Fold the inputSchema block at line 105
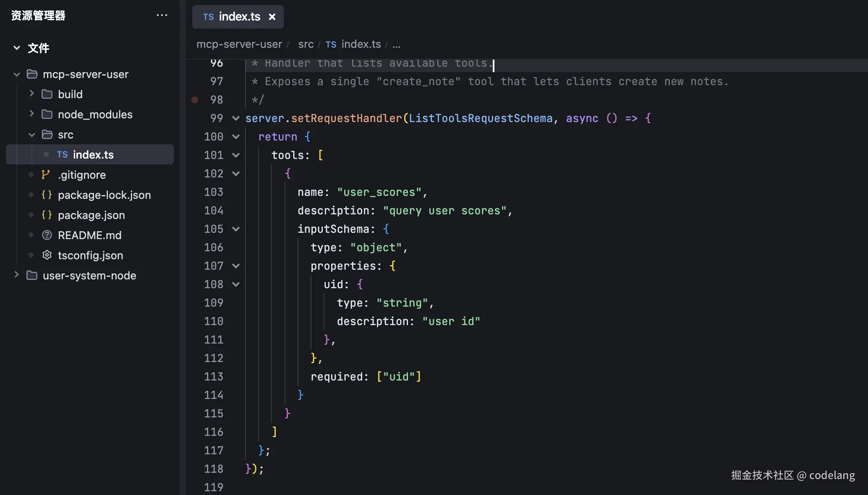 tap(236, 229)
